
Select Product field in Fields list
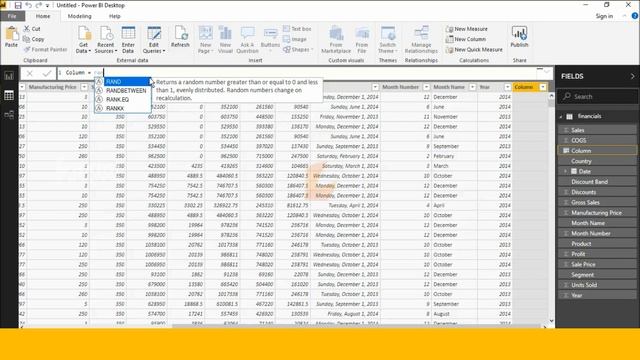pyautogui.click(x=597, y=244)
